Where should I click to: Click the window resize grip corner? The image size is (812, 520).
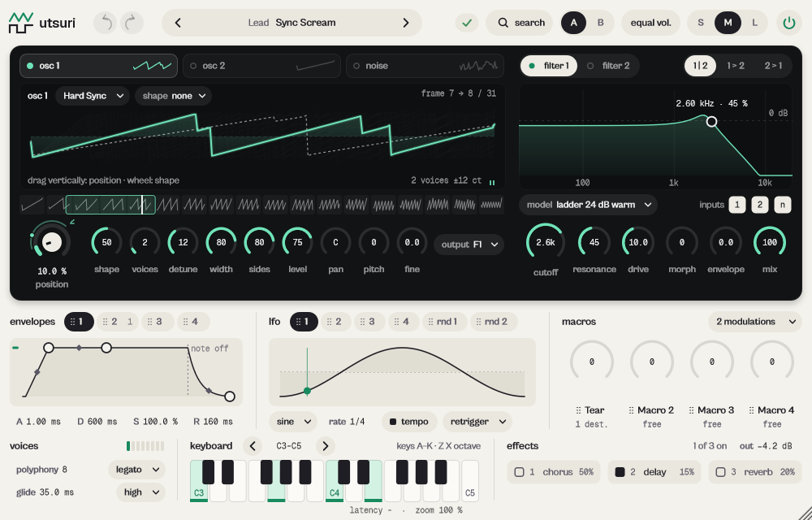click(x=806, y=513)
